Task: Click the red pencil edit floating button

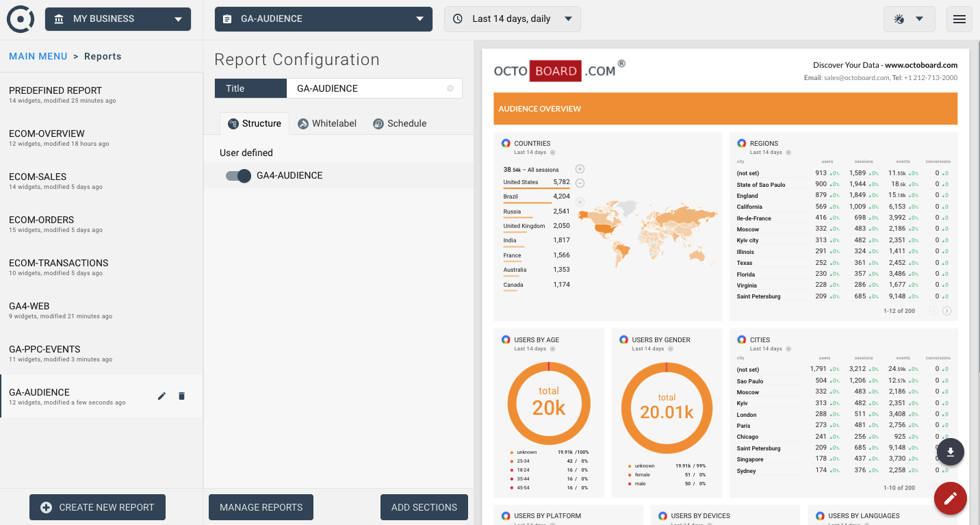Action: tap(951, 498)
